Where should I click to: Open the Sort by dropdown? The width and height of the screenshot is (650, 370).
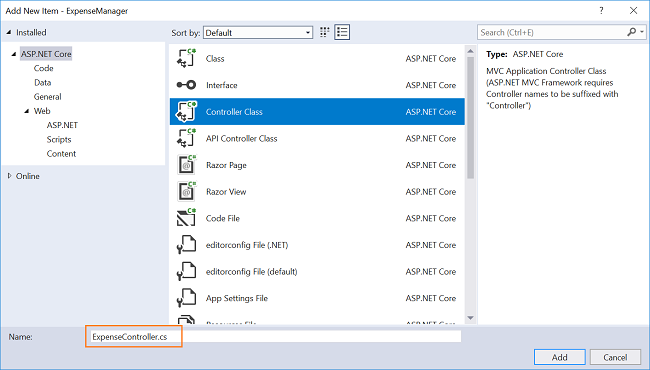(x=258, y=33)
